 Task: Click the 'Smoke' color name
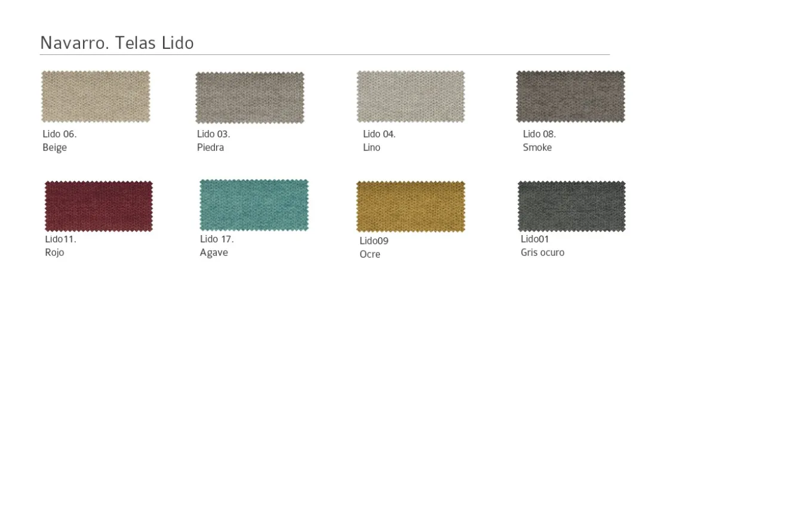point(537,147)
